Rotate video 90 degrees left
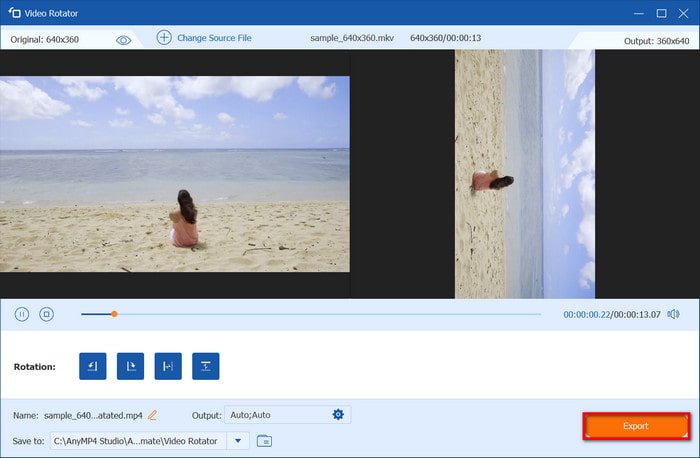 click(93, 367)
